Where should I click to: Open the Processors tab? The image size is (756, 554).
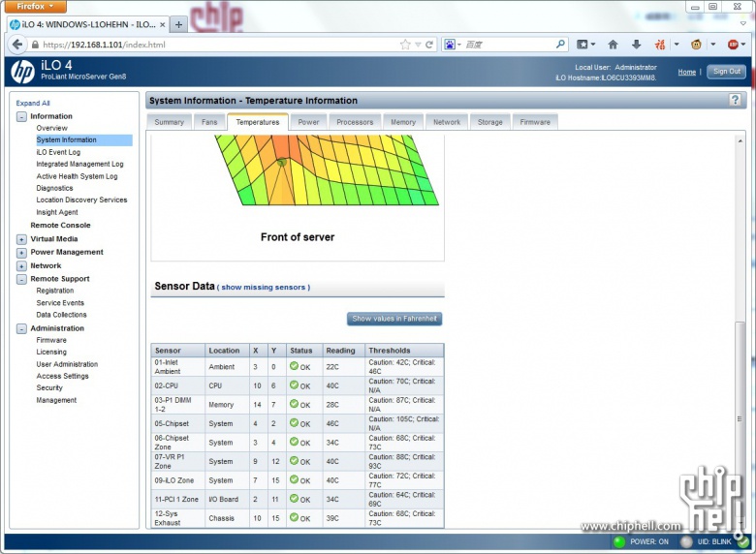(355, 122)
